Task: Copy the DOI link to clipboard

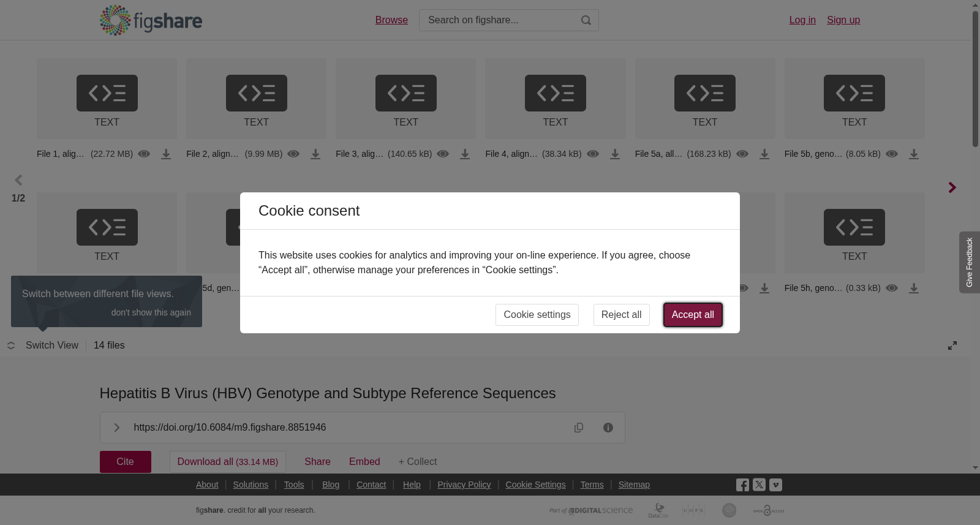Action: tap(579, 428)
